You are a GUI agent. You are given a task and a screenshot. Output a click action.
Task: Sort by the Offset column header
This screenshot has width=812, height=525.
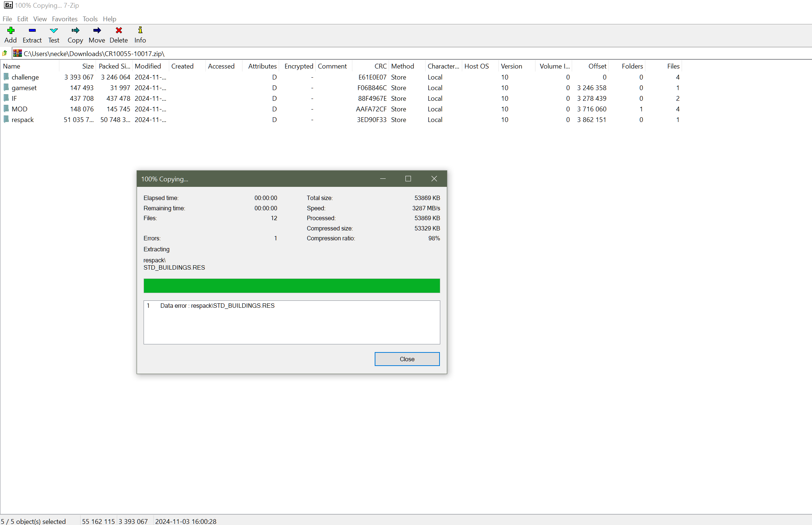point(590,66)
